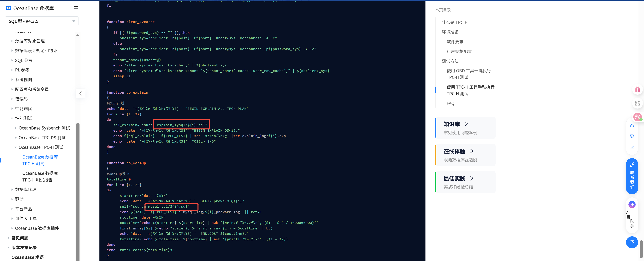This screenshot has height=261, width=644.
Task: Jump to 测试方法 in page contents
Action: [450, 61]
